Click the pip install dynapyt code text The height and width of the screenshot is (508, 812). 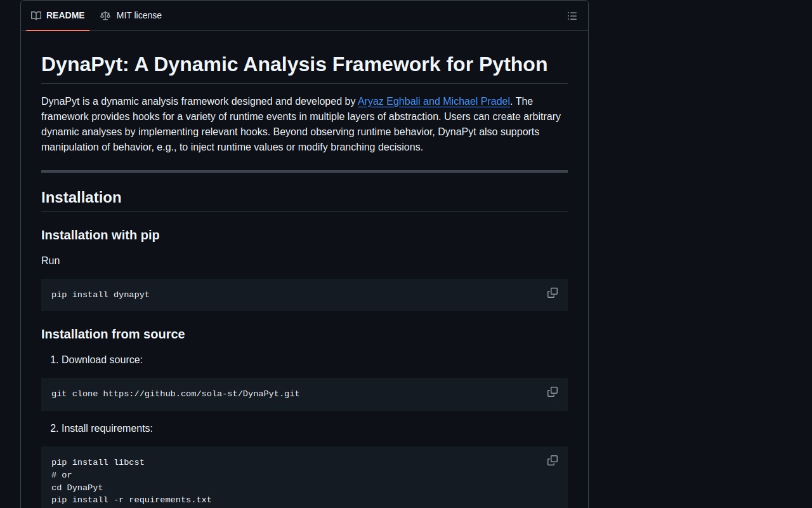tap(100, 295)
